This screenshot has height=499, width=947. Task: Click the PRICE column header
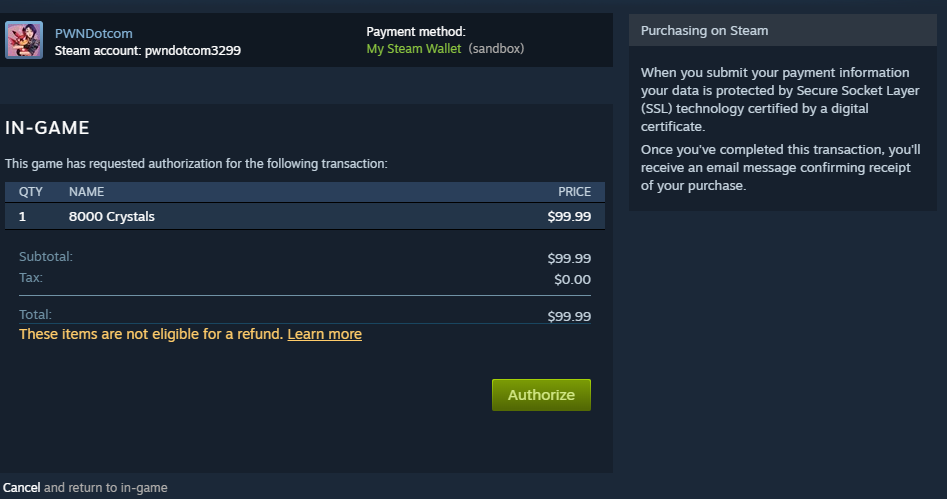click(x=574, y=191)
